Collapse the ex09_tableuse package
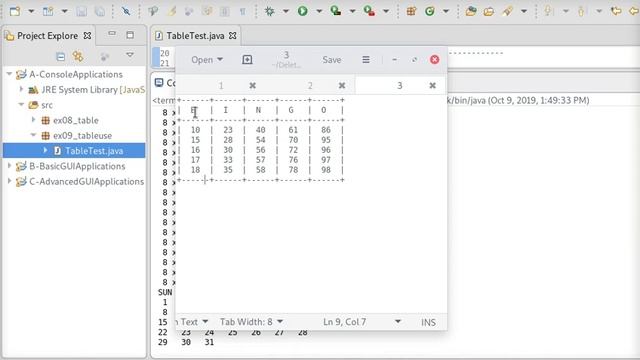Image resolution: width=640 pixels, height=360 pixels. (33, 135)
